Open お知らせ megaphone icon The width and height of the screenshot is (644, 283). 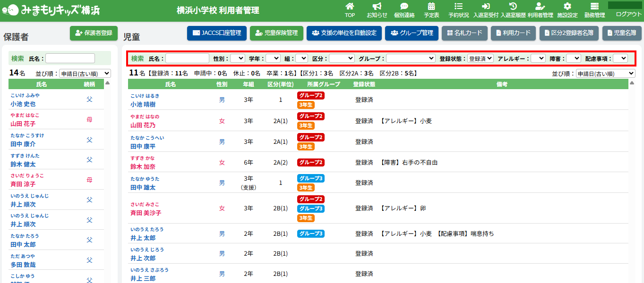(x=377, y=7)
